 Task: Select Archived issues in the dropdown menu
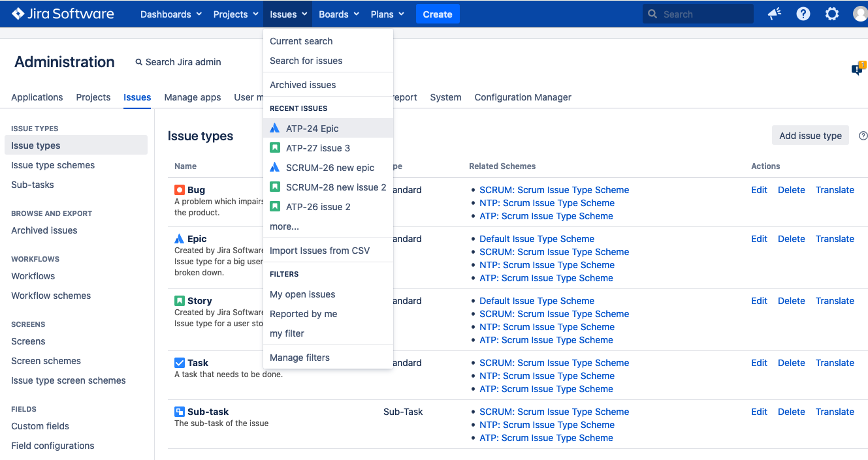[x=328, y=85]
